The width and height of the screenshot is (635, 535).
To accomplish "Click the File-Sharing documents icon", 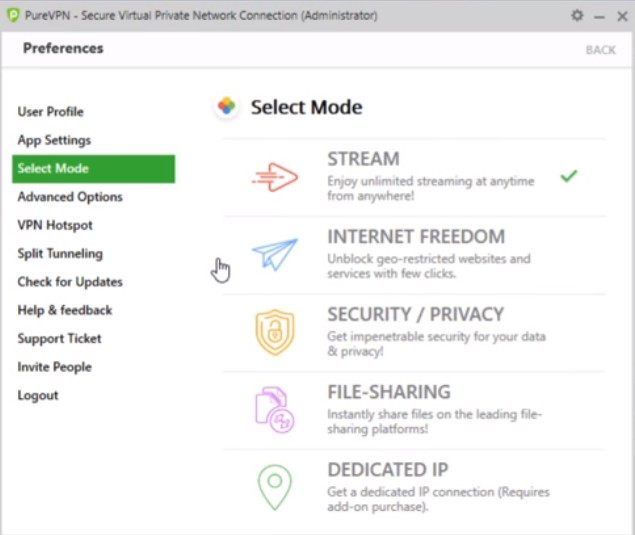I will point(275,409).
